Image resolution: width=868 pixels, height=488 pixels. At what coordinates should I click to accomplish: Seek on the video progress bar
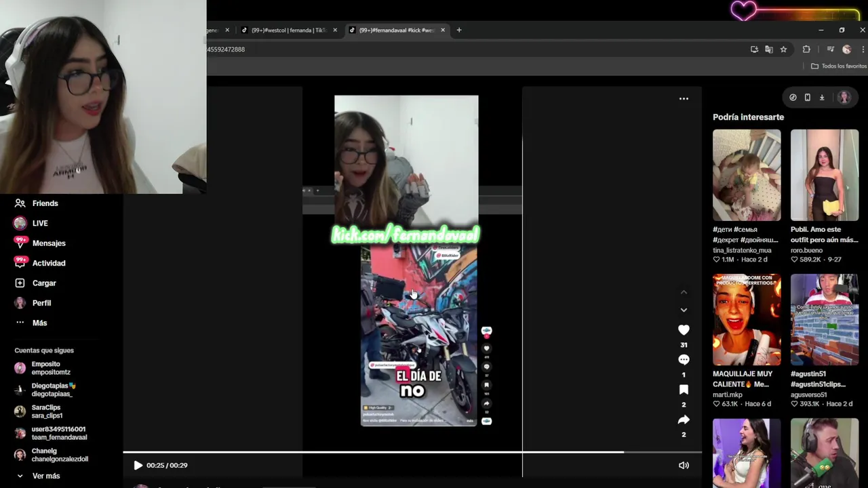[412, 452]
